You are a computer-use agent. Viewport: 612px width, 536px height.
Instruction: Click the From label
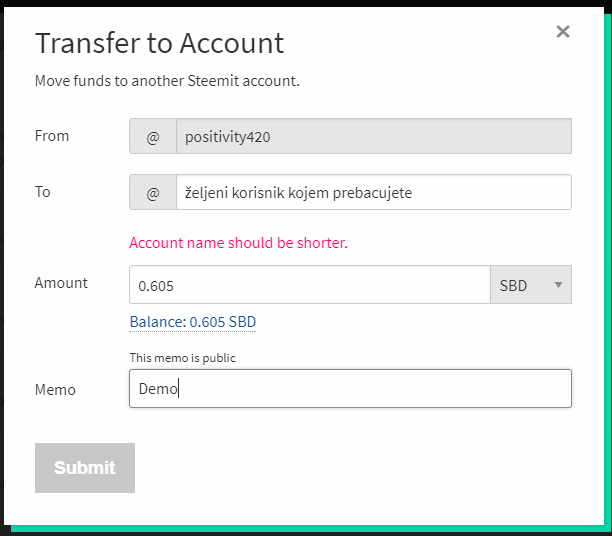[52, 136]
